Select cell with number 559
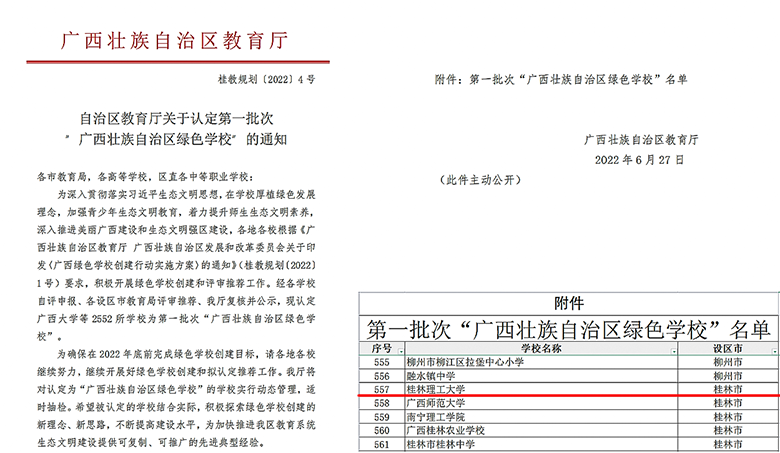Image resolution: width=780 pixels, height=453 pixels. (382, 417)
